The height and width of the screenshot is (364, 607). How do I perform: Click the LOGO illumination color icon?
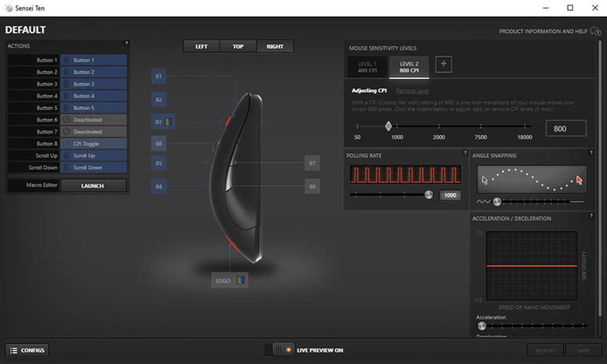(241, 280)
